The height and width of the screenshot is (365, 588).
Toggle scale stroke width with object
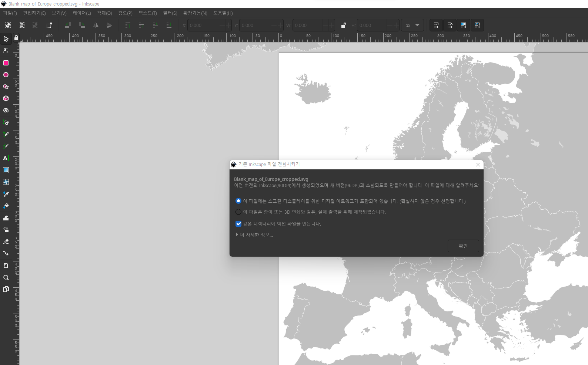coord(436,25)
